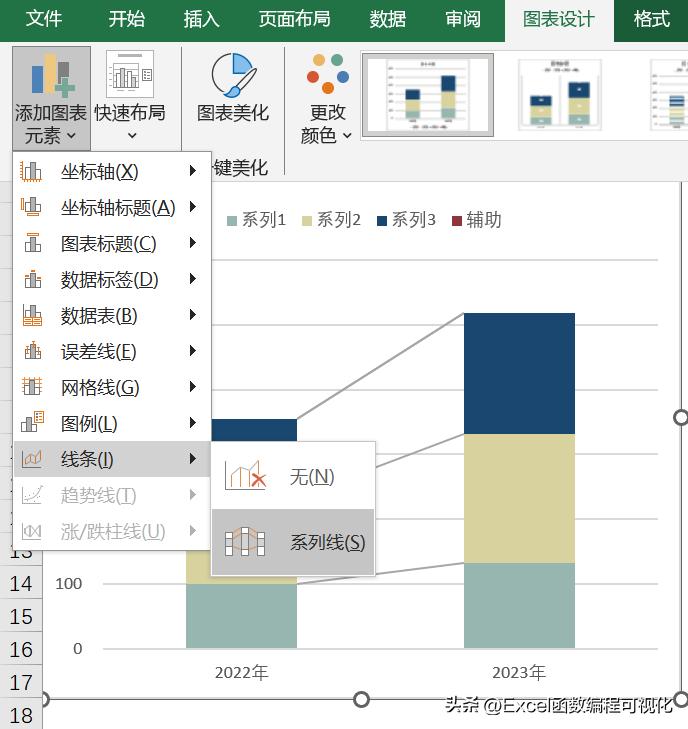
Task: Click the chart's right-middle resize handle
Action: click(681, 418)
